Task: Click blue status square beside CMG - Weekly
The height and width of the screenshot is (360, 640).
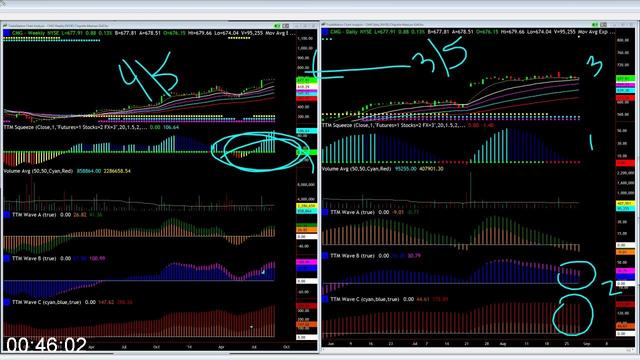Action: 7,33
